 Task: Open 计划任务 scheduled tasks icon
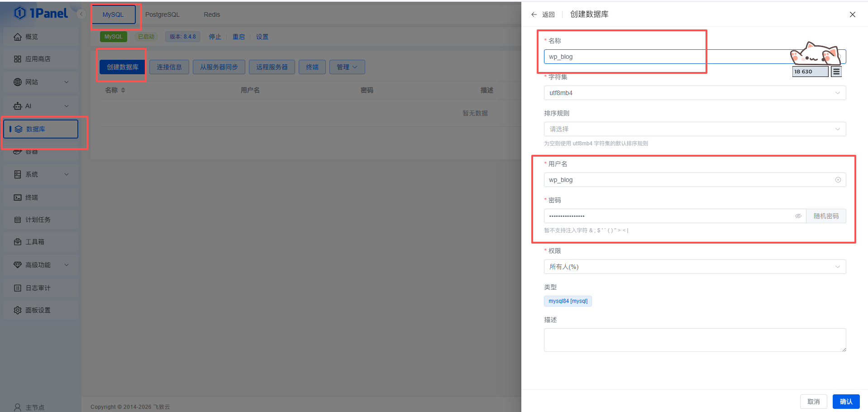18,220
